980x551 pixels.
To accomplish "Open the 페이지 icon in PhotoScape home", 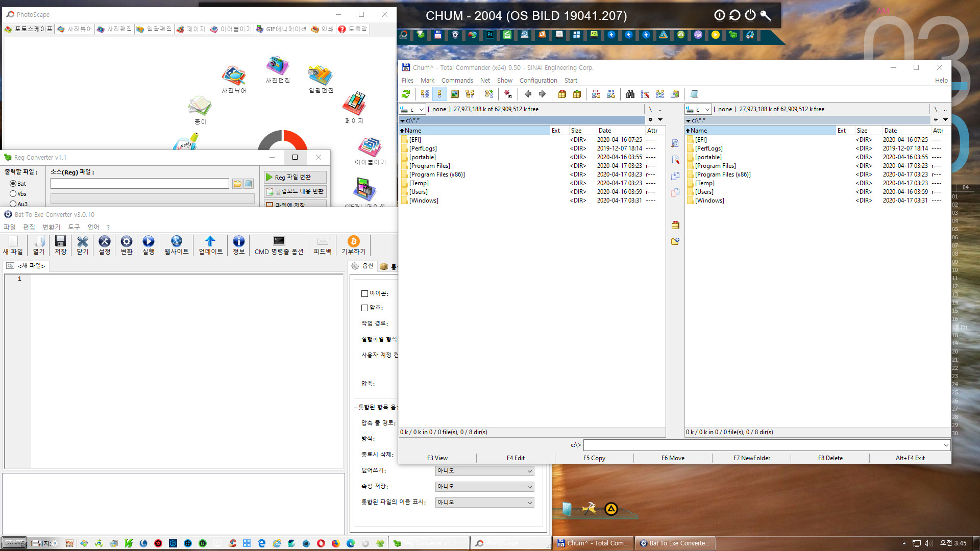I will tap(354, 108).
